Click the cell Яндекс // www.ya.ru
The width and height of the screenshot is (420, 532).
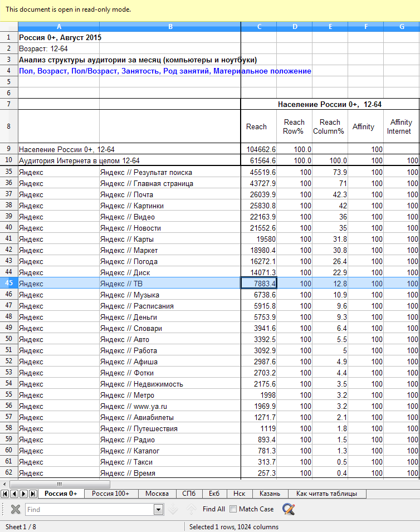(x=170, y=406)
